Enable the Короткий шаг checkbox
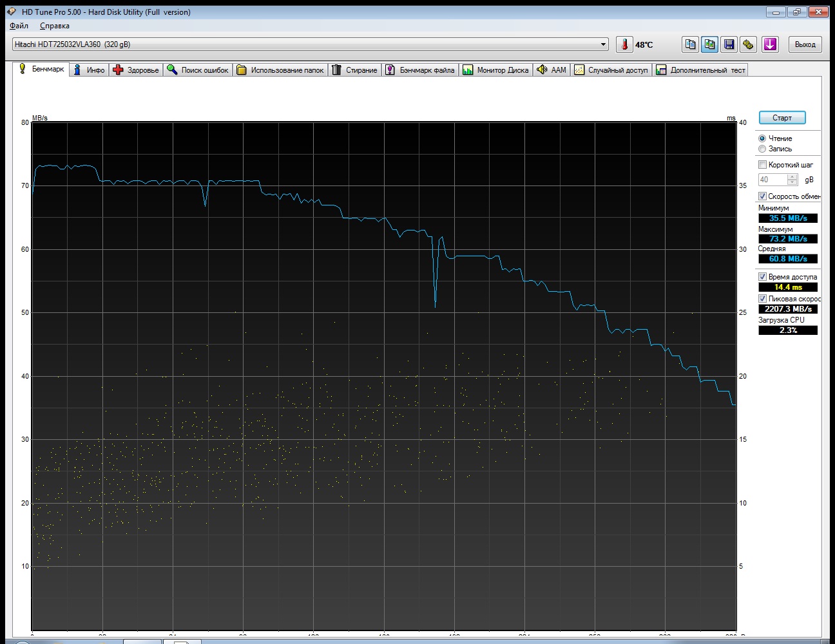835x644 pixels. coord(762,165)
